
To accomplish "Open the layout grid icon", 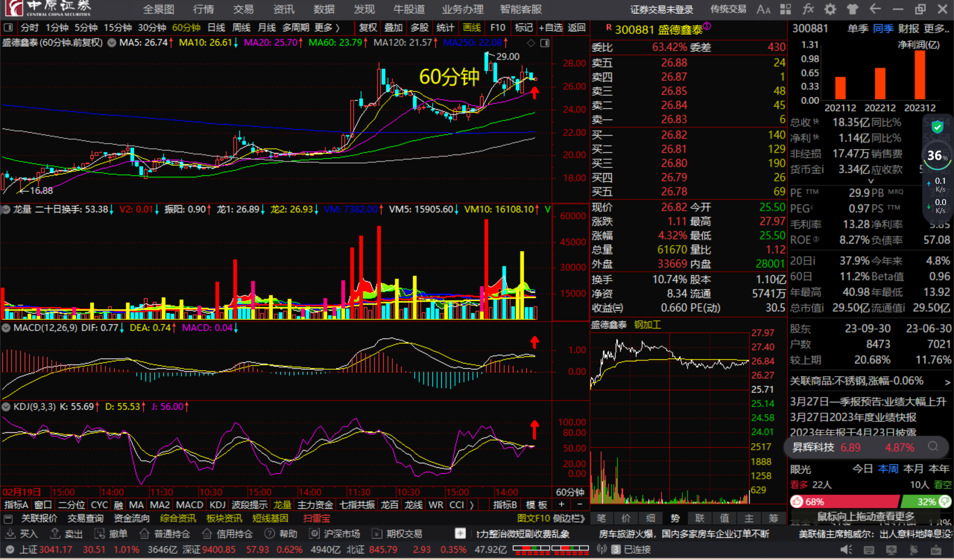I will tap(786, 9).
